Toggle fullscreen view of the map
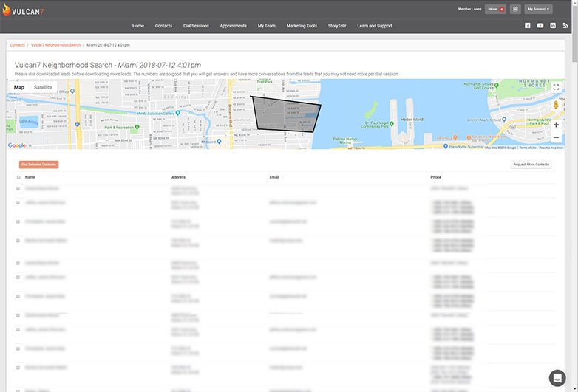 pos(556,87)
